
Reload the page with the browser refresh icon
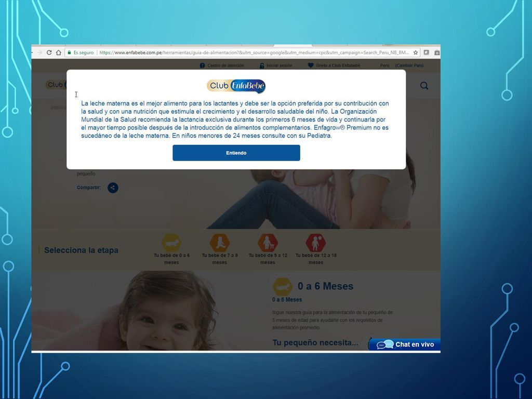pyautogui.click(x=49, y=52)
